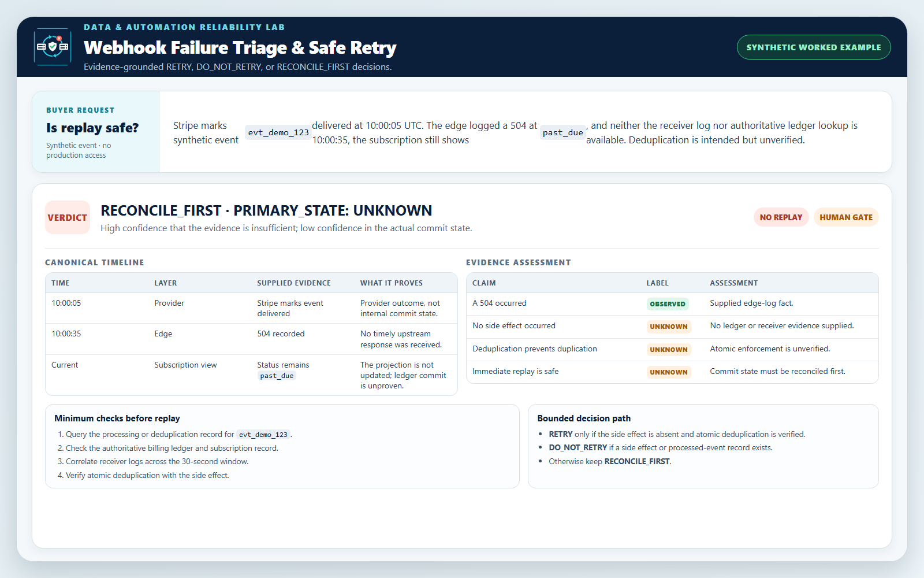
Task: Click 'Stripe marks event delivered' evidence cell
Action: (x=290, y=308)
